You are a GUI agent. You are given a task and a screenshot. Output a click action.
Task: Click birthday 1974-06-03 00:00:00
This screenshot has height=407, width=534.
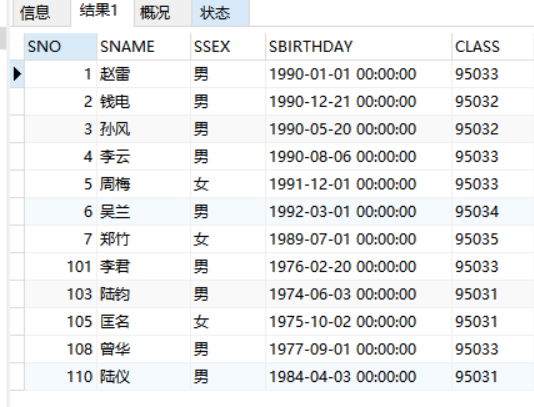coord(359,294)
